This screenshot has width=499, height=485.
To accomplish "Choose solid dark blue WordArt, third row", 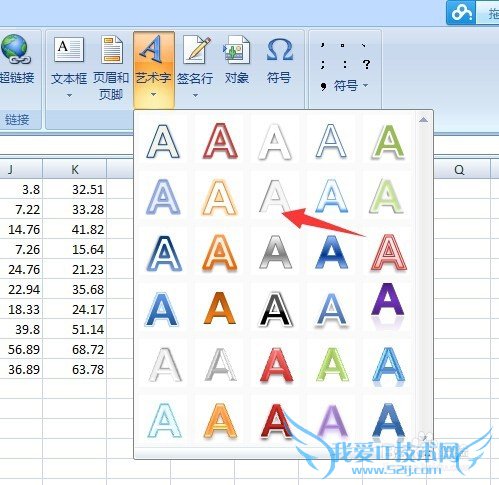I will click(332, 252).
